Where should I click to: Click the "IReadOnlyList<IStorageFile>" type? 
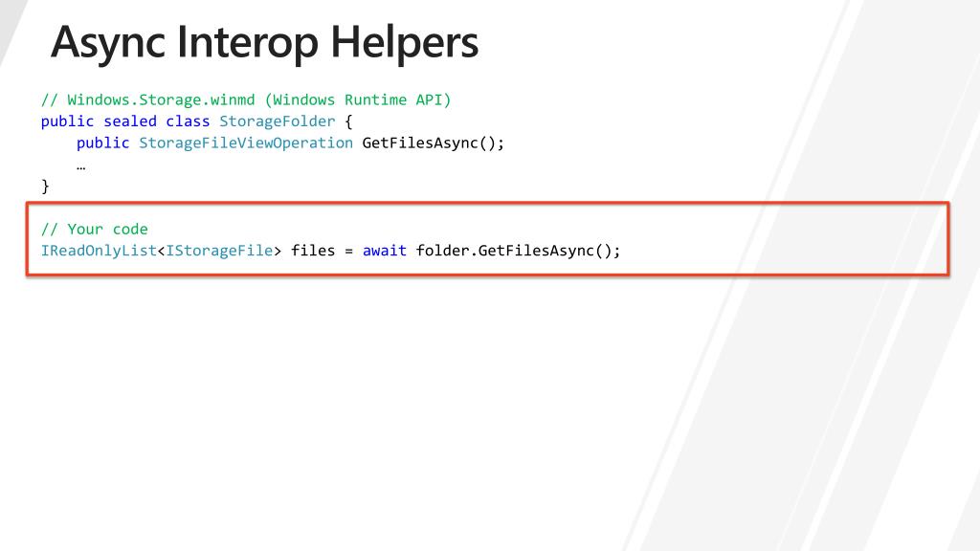point(161,251)
